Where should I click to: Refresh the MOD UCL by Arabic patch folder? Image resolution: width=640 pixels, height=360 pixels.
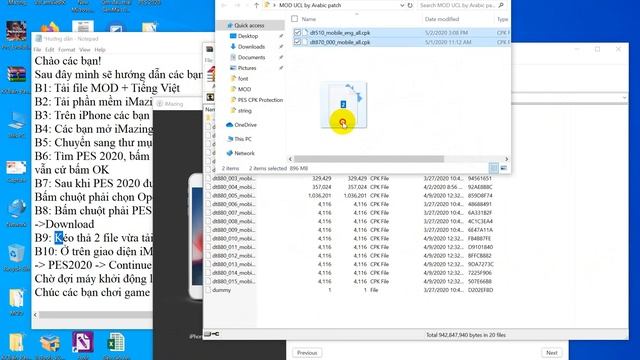410,5
